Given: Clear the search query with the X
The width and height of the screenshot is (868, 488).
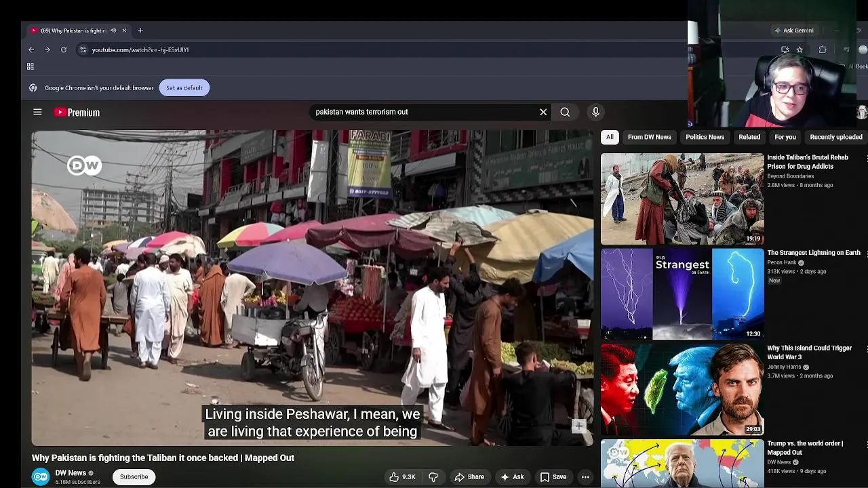Looking at the screenshot, I should point(543,112).
